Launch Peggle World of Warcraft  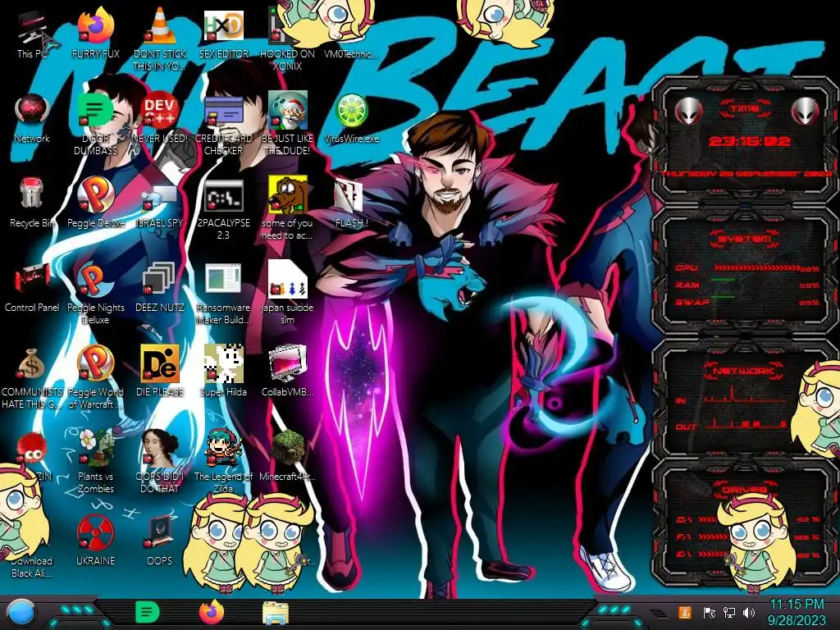coord(96,378)
